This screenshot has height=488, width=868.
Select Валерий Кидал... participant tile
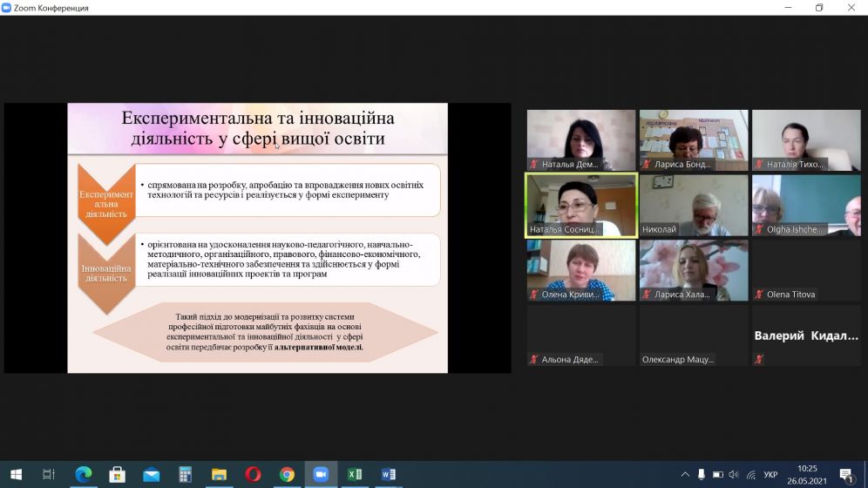coord(806,335)
